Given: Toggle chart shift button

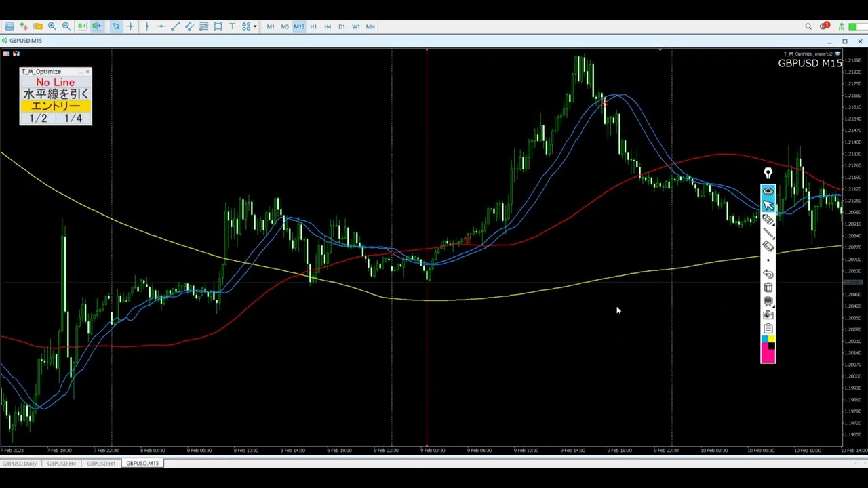Looking at the screenshot, I should (x=97, y=26).
